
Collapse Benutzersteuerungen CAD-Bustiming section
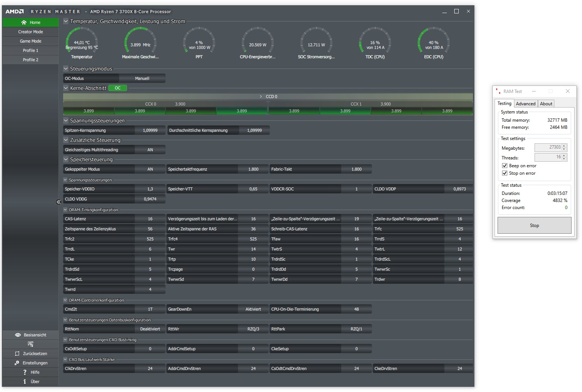pos(65,340)
